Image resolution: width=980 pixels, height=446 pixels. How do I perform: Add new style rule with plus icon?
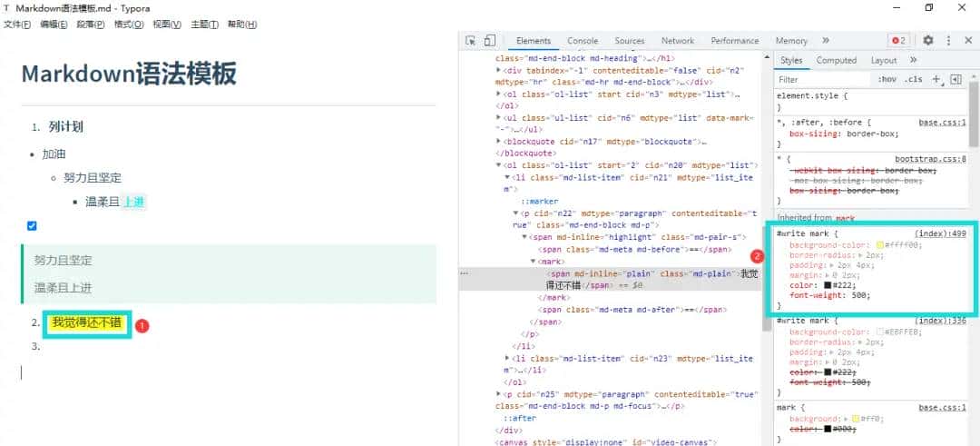(x=936, y=79)
